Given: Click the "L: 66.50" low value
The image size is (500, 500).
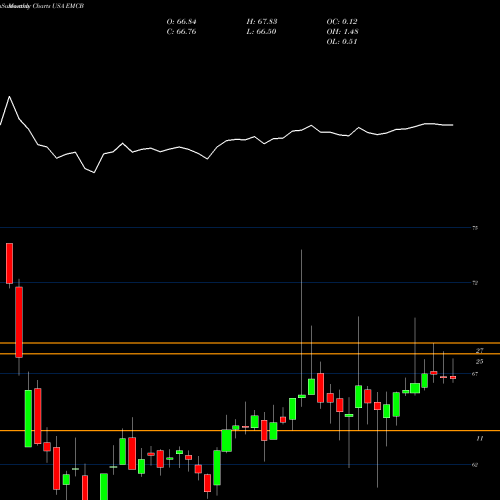Looking at the screenshot, I should coord(261,32).
